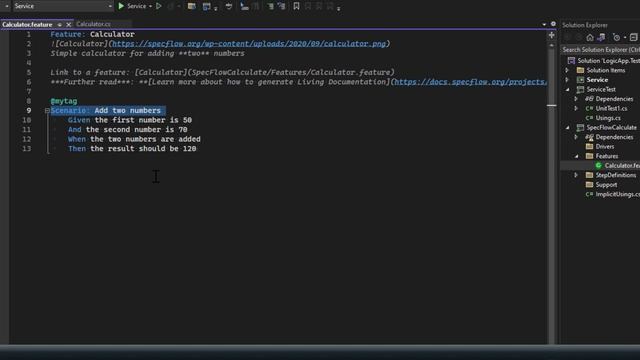Open the dropdown arrow beside Service run button
This screenshot has height=360, width=640.
click(150, 7)
